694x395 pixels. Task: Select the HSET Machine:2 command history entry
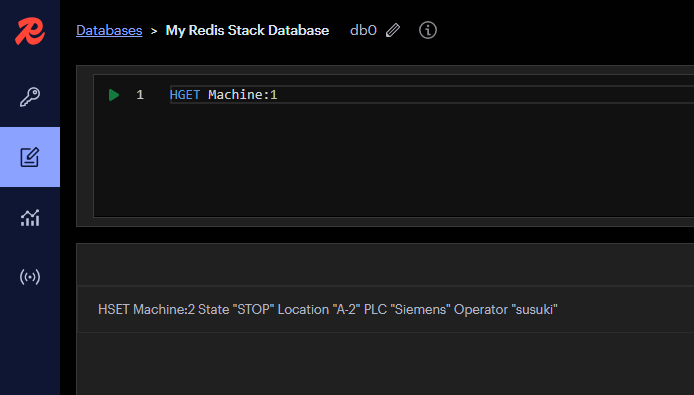[x=386, y=309]
